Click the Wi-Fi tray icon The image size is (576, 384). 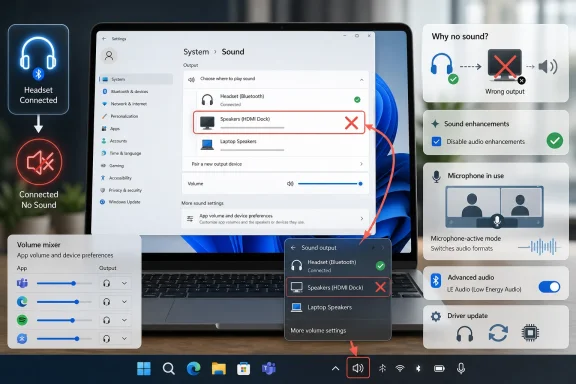[x=400, y=368]
